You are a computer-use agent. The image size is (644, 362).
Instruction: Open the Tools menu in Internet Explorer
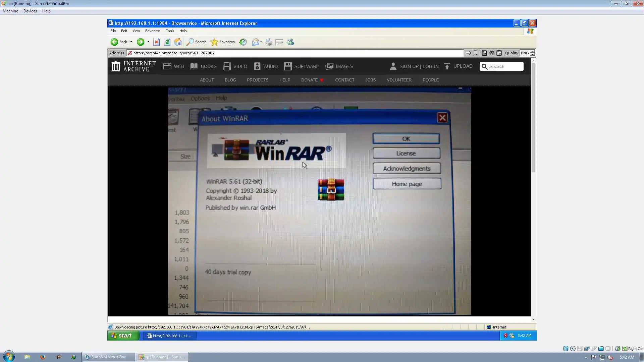(x=170, y=31)
